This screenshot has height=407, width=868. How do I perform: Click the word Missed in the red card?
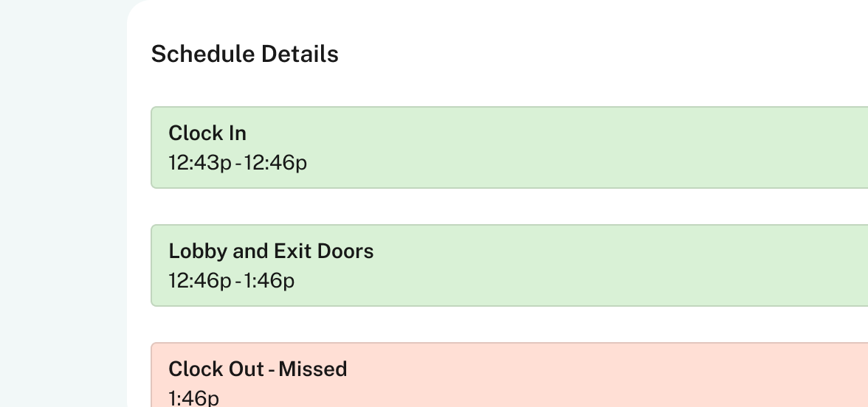coord(313,369)
